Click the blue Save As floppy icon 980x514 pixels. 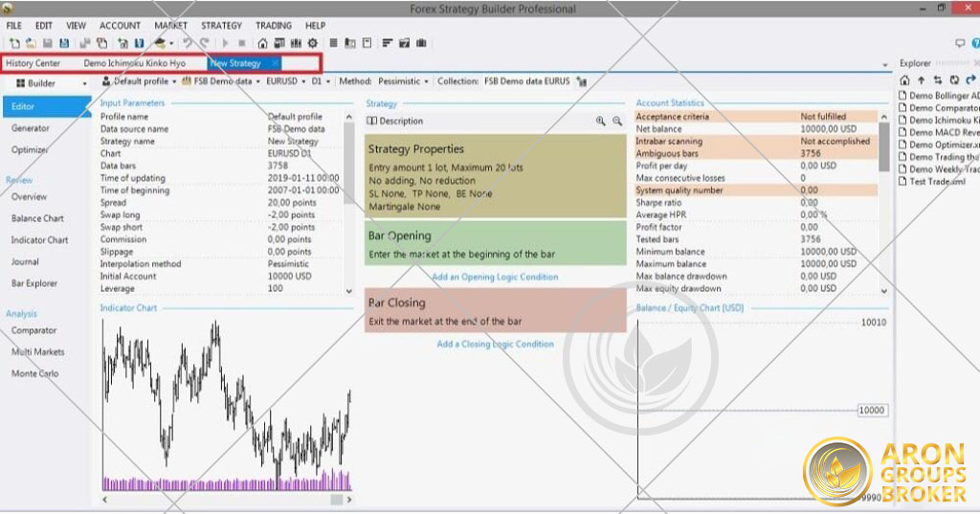[64, 43]
